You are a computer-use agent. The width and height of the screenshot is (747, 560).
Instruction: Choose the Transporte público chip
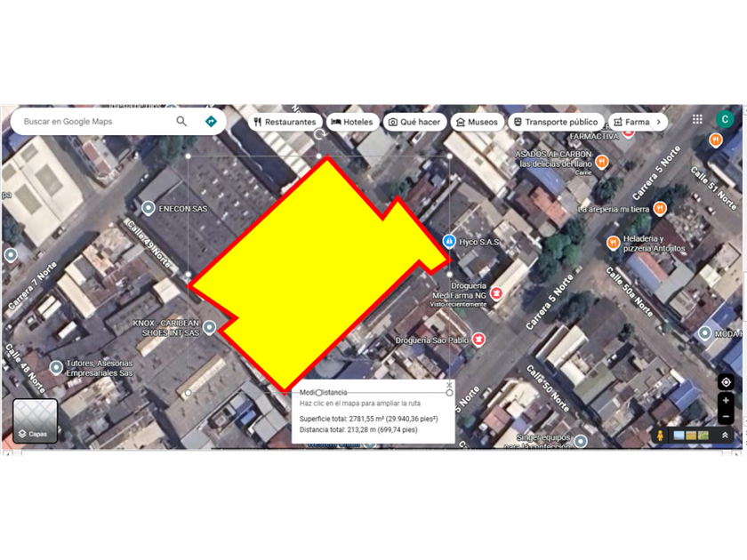click(x=556, y=122)
